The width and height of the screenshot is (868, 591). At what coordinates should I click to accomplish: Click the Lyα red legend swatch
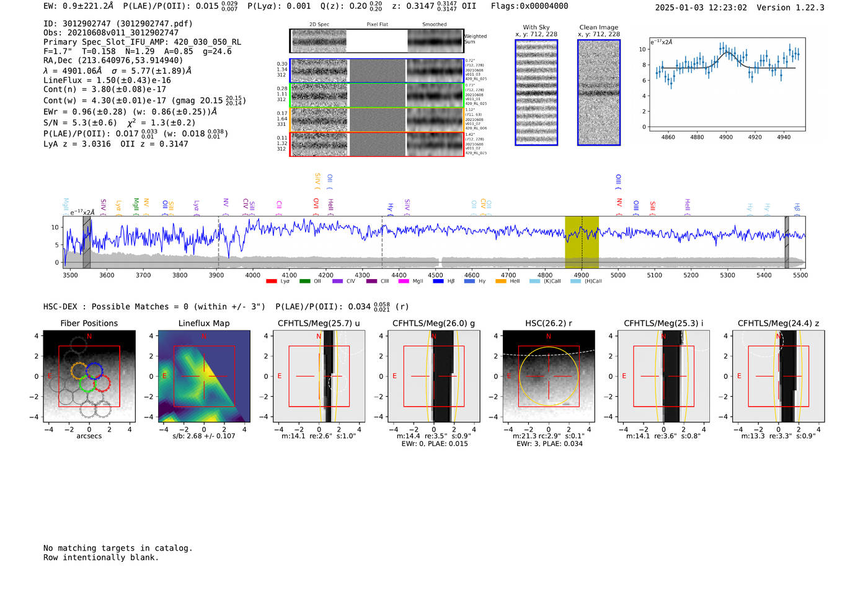click(x=271, y=281)
